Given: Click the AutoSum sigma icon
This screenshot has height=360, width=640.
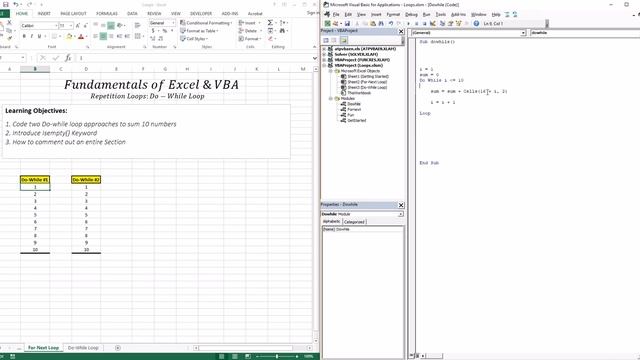Looking at the screenshot, I should (270, 23).
